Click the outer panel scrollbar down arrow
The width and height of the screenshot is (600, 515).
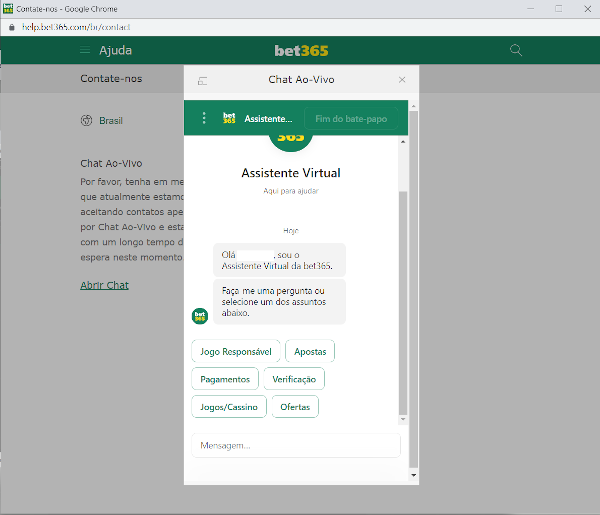[x=413, y=475]
